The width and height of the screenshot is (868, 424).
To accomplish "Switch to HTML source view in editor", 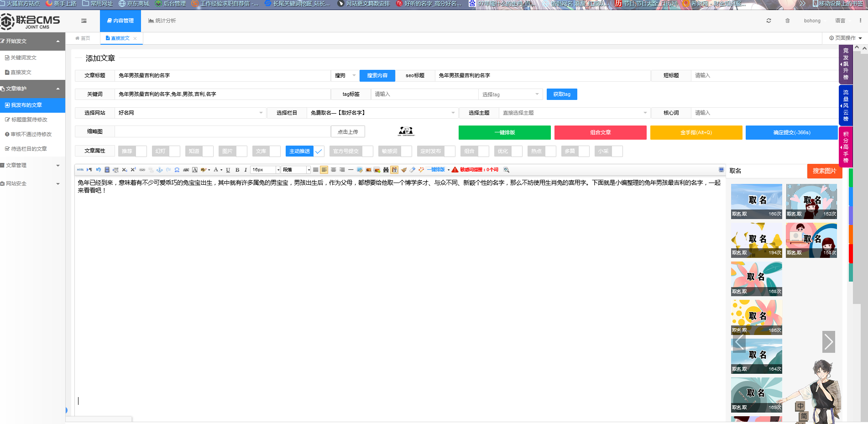I will tap(80, 170).
